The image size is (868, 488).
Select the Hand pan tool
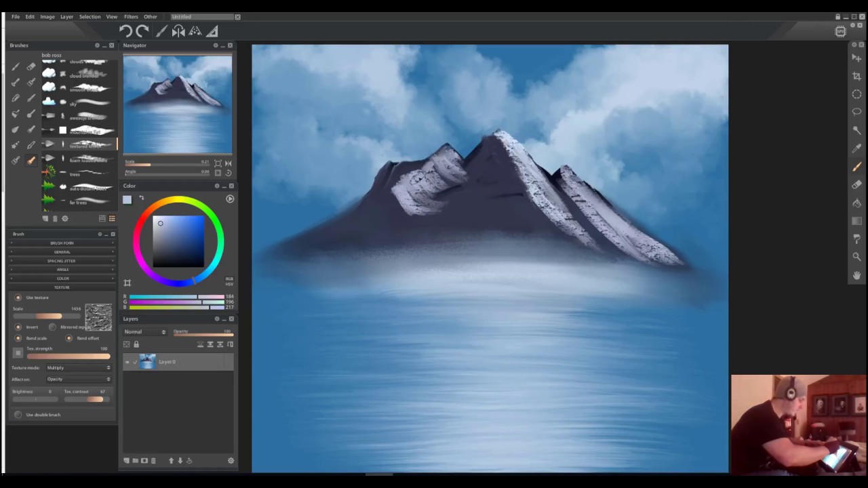(x=856, y=275)
